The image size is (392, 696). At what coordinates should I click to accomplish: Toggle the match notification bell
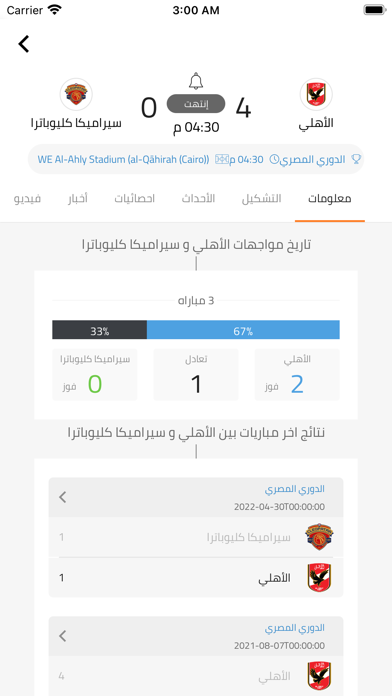coord(196,81)
